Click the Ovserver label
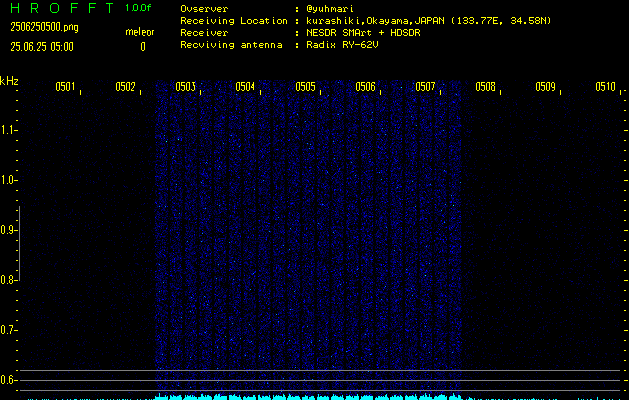 204,9
